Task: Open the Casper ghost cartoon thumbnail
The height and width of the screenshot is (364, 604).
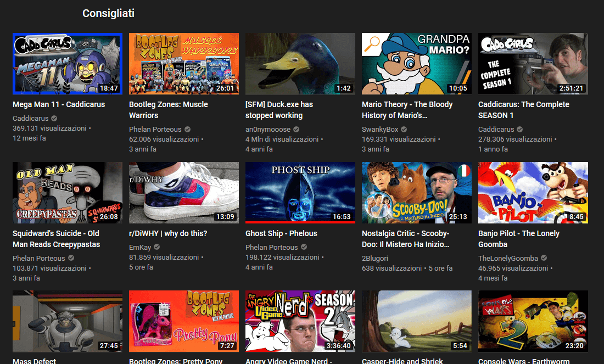Action: (x=416, y=321)
